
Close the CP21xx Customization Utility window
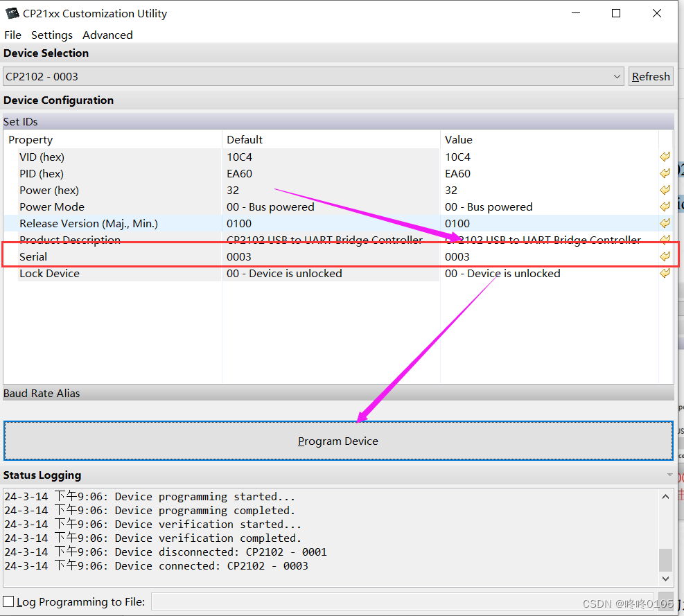click(x=656, y=13)
